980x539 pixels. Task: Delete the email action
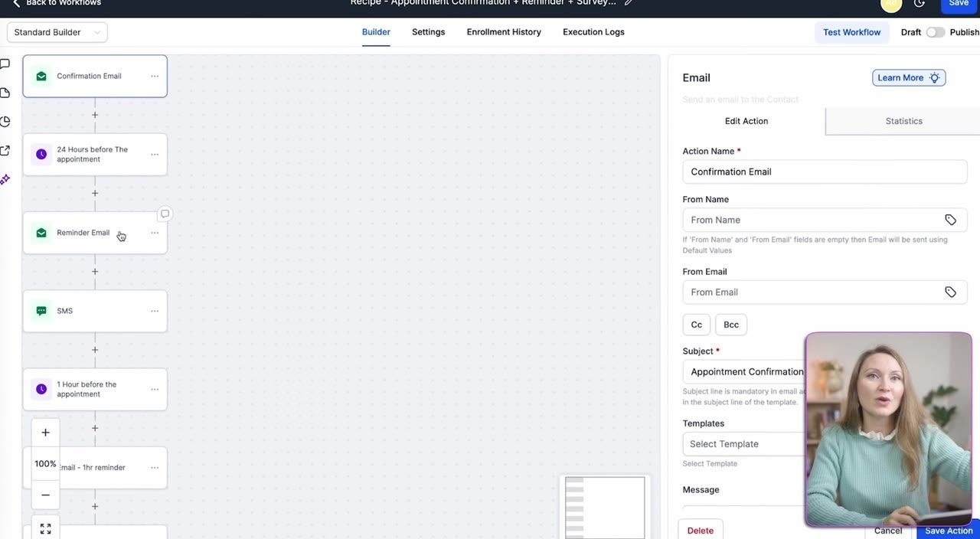point(700,530)
